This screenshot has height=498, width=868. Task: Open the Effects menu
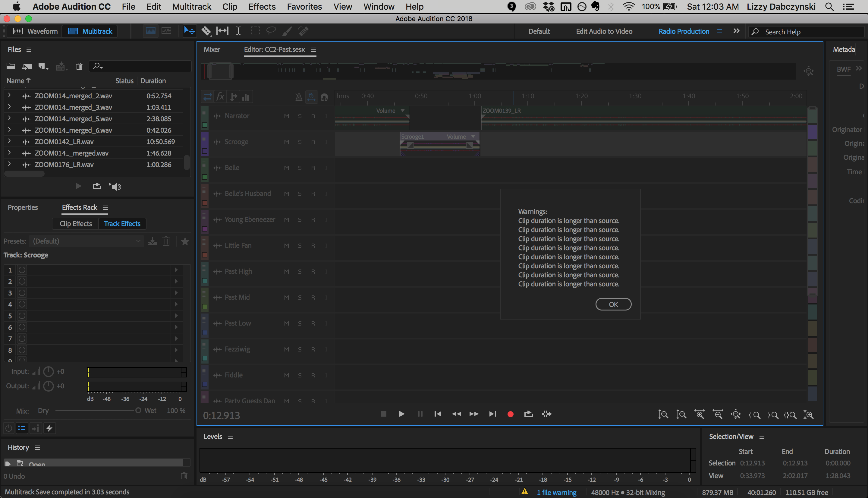coord(262,7)
